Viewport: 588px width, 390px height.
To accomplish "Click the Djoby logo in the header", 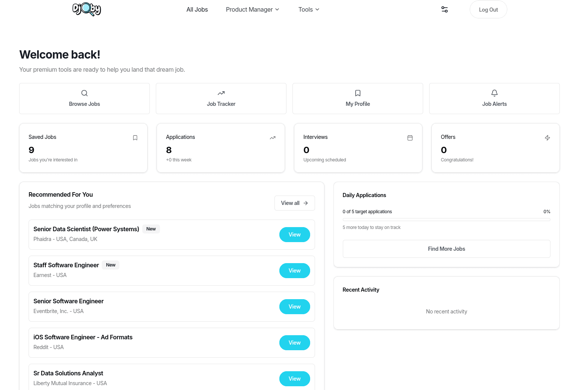I will [x=87, y=9].
